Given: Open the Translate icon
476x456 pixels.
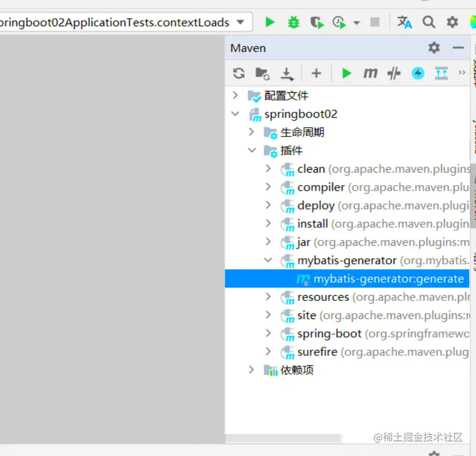Looking at the screenshot, I should (405, 22).
